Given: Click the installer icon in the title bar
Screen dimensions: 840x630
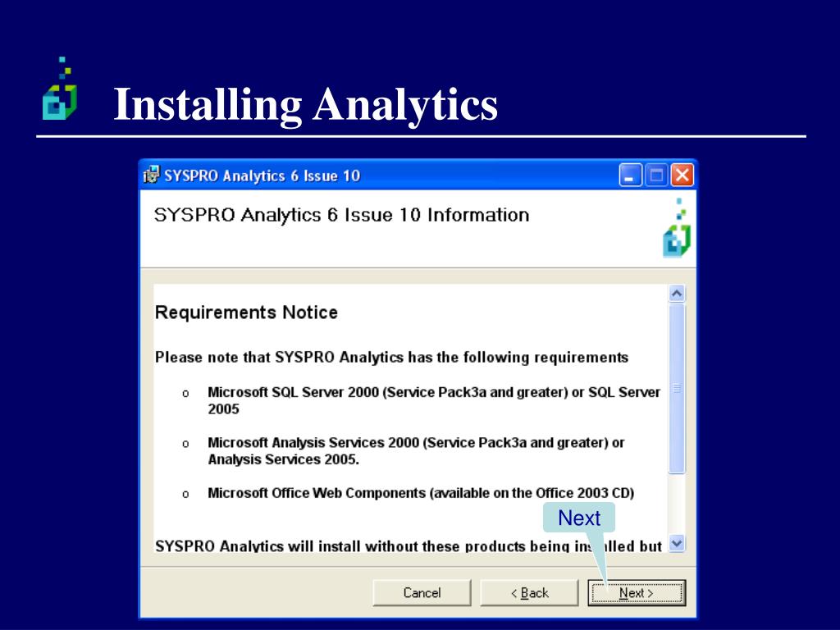Looking at the screenshot, I should point(152,176).
